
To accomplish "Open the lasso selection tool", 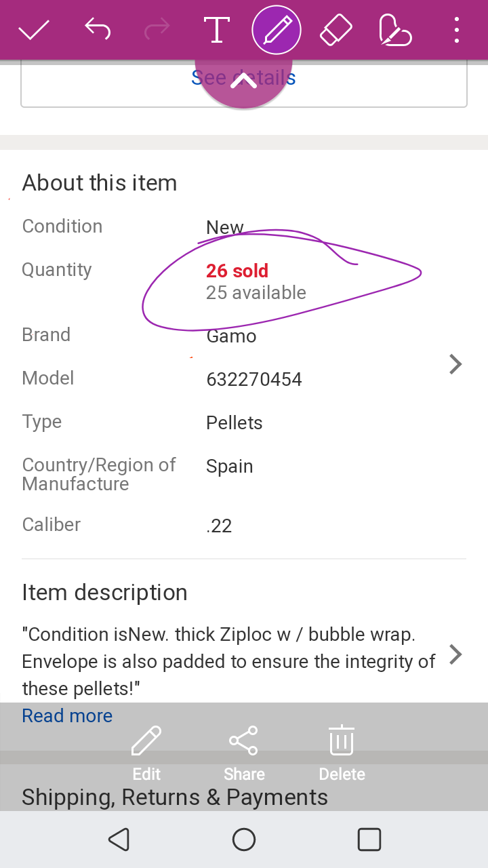I will [x=395, y=31].
